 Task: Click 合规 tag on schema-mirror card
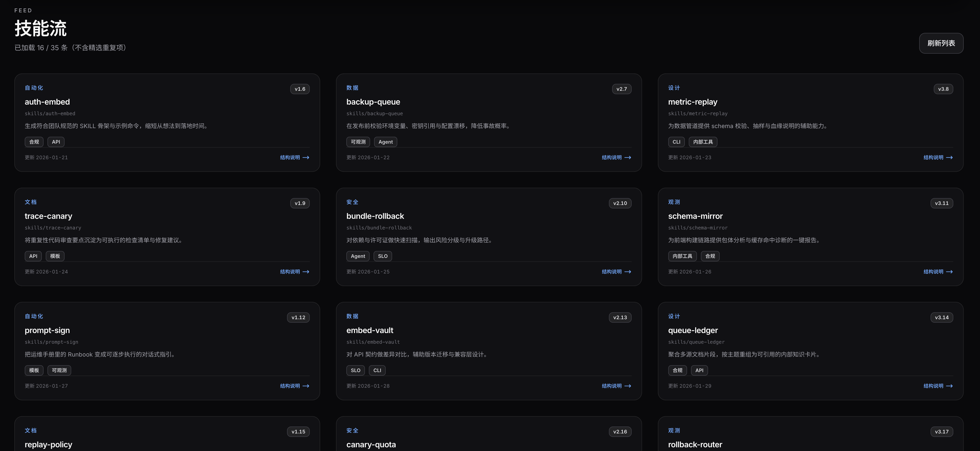tap(710, 256)
